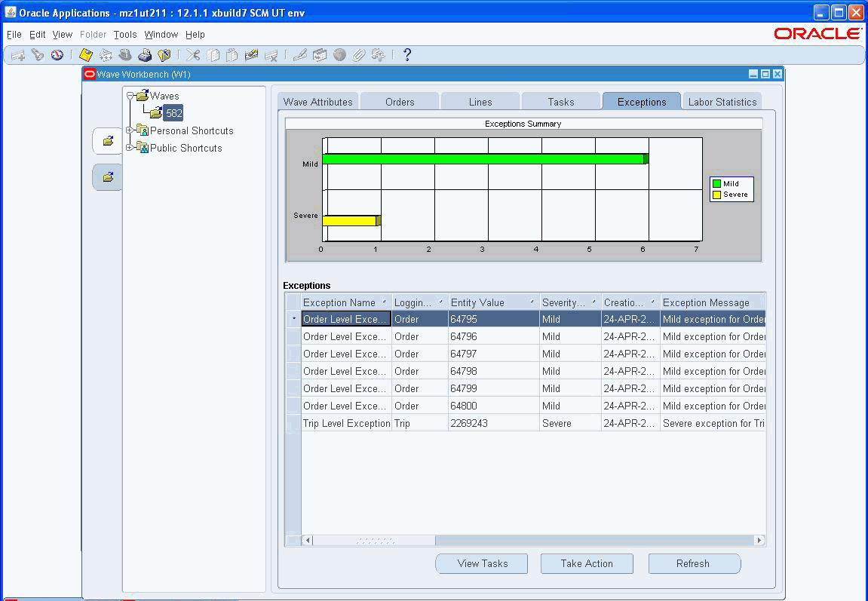
Task: Click the Cut scissors icon
Action: pos(193,55)
